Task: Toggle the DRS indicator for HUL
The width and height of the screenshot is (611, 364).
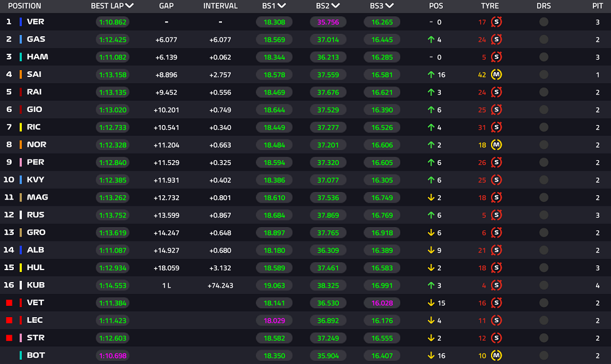Action: (543, 268)
